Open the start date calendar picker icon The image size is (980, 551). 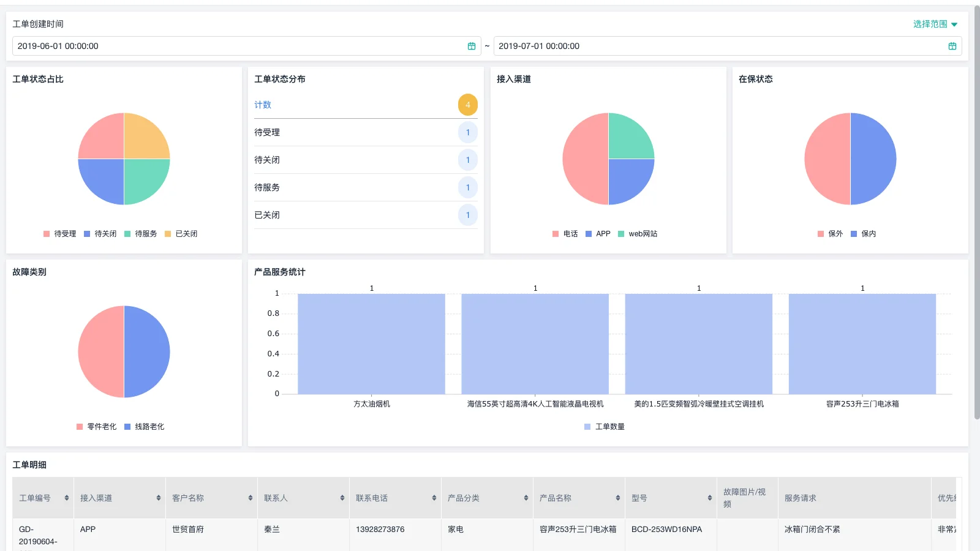click(x=472, y=45)
